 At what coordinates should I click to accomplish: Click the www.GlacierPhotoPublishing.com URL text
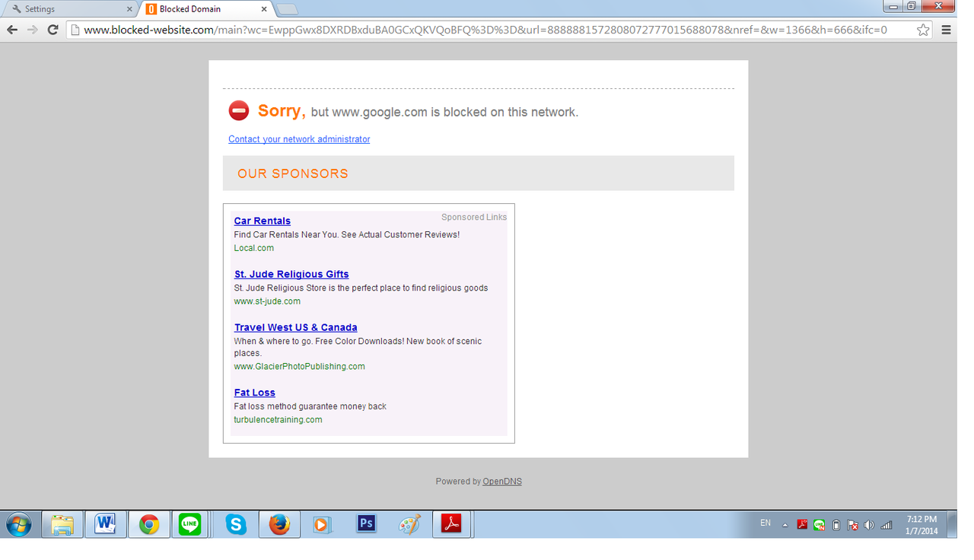[299, 367]
